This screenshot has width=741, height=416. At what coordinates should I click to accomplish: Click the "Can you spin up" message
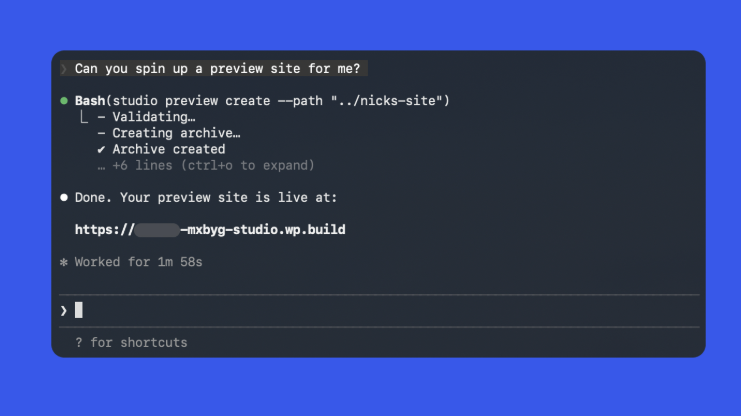pos(222,68)
